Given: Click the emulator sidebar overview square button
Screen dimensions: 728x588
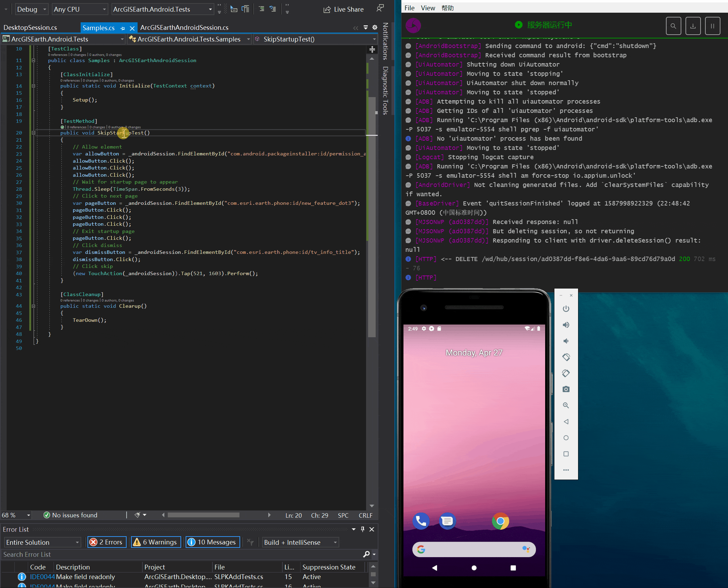Looking at the screenshot, I should pos(566,454).
